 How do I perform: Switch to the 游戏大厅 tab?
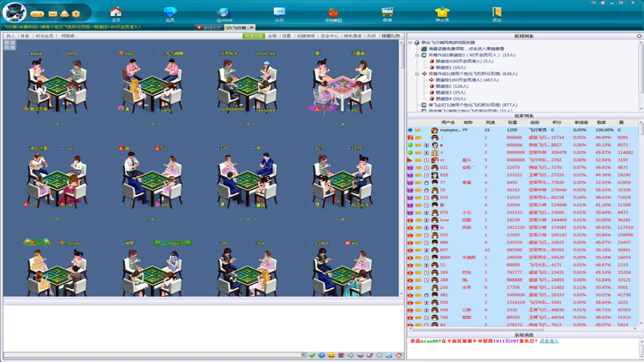click(x=209, y=28)
